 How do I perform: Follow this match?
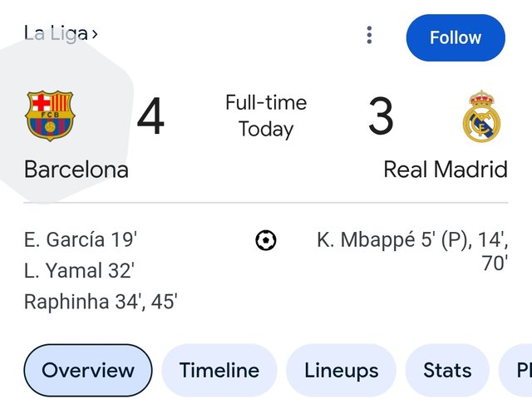coord(456,37)
